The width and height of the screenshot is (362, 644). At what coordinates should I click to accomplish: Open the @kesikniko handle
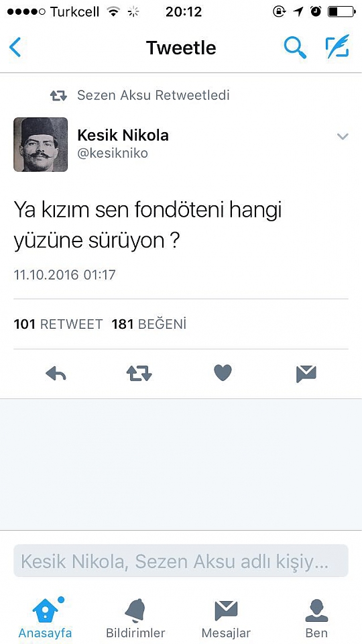pyautogui.click(x=113, y=154)
